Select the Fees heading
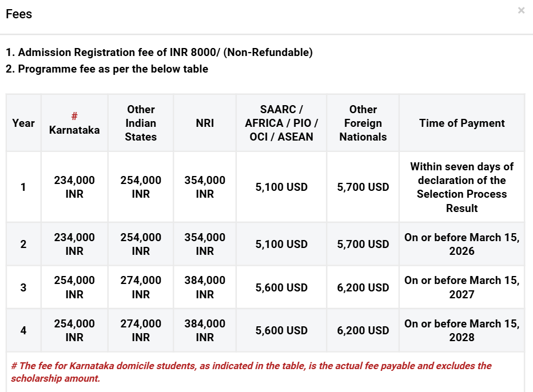The image size is (533, 392). click(19, 14)
